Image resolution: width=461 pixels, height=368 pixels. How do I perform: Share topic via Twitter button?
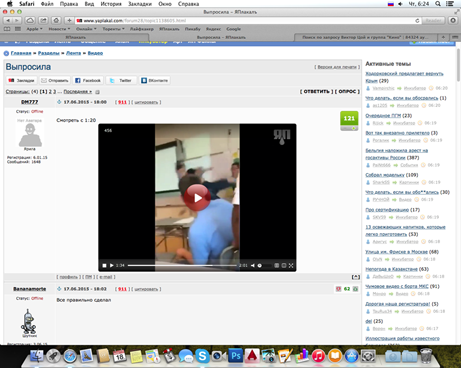(x=121, y=80)
